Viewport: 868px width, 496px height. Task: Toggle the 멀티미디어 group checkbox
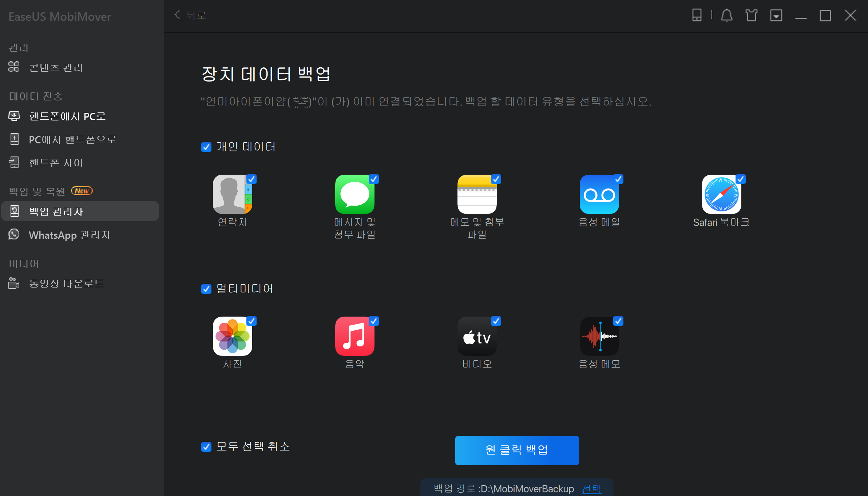tap(206, 289)
